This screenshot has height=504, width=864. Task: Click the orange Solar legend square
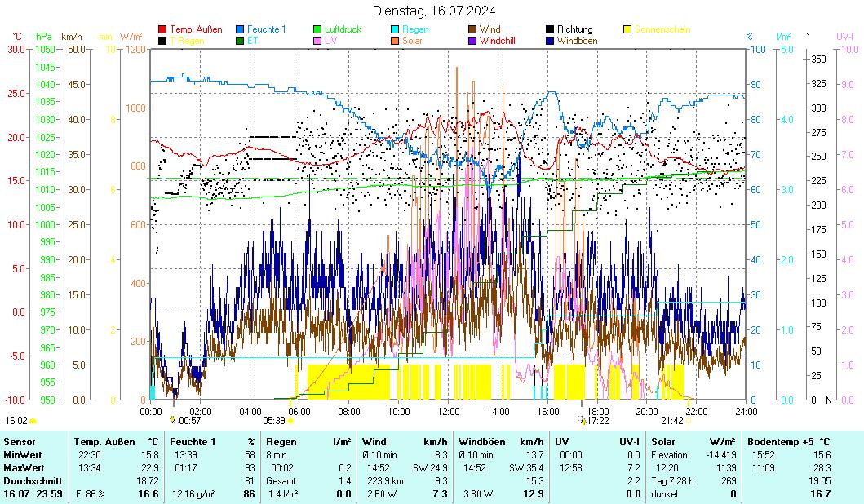coord(395,40)
